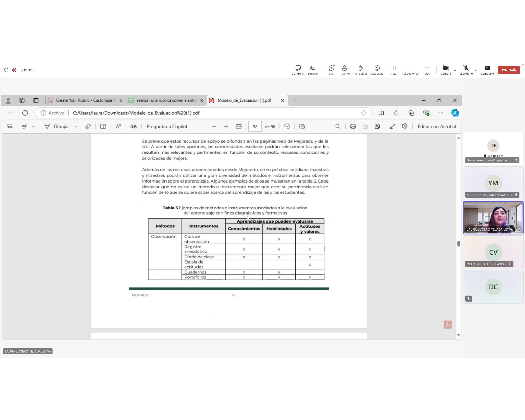Open browser essentials heart icon
The height and width of the screenshot is (420, 525).
pos(426,113)
